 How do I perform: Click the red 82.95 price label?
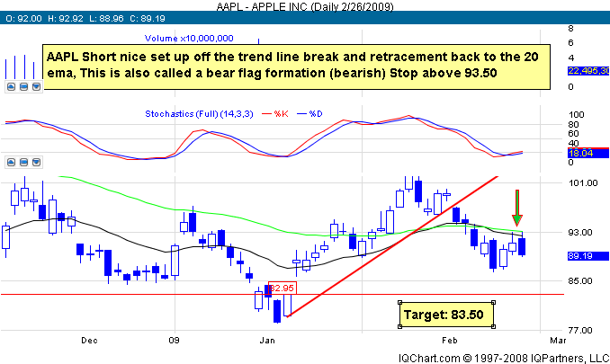click(x=282, y=289)
